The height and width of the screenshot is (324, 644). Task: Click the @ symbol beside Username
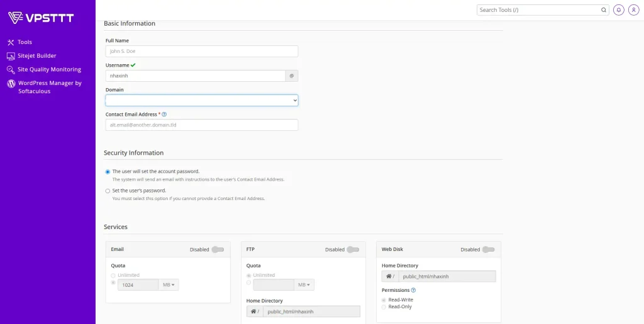[x=292, y=76]
